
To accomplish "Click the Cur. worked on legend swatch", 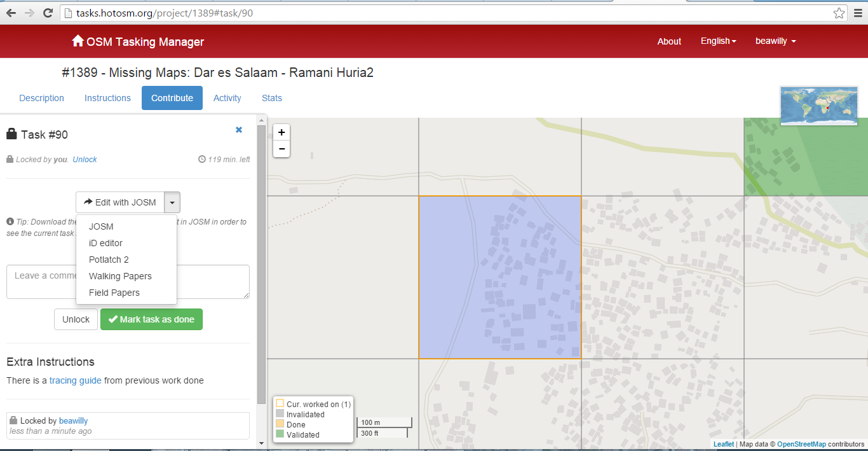I will (280, 404).
